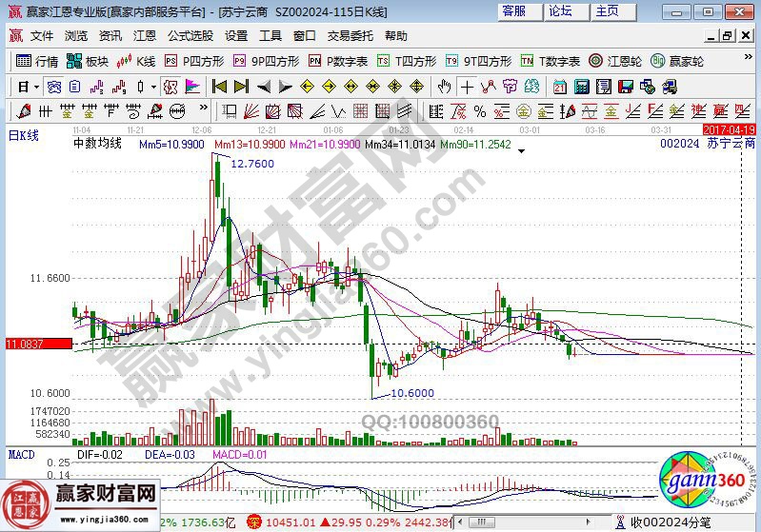This screenshot has width=761, height=532.
Task: Toggle the hand pan tool
Action: click(x=444, y=86)
